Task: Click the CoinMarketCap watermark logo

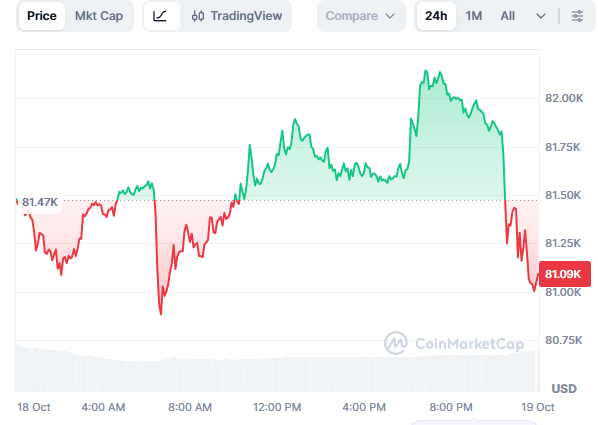Action: tap(396, 343)
